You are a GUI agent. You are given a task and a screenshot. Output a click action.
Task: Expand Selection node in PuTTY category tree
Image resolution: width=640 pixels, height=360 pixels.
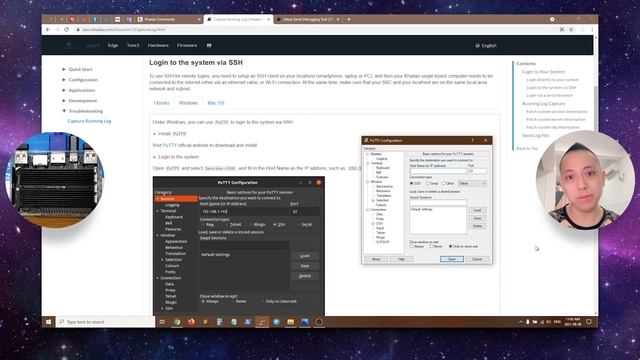coord(373,200)
